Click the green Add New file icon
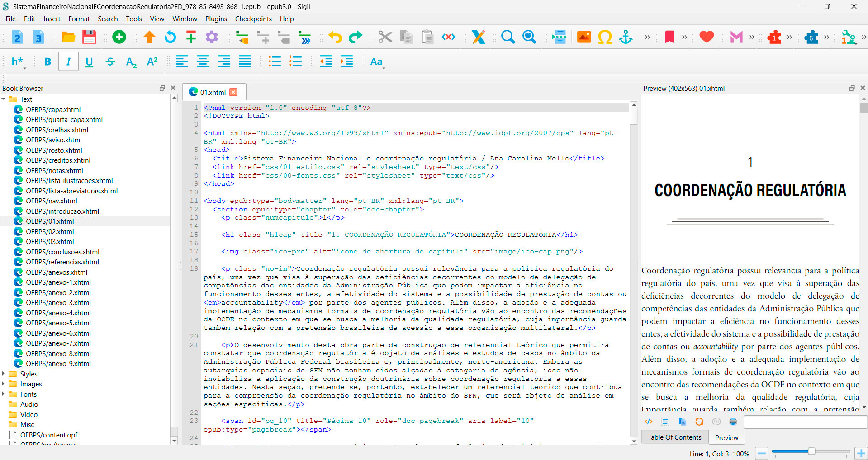Image resolution: width=868 pixels, height=460 pixels. tap(119, 37)
